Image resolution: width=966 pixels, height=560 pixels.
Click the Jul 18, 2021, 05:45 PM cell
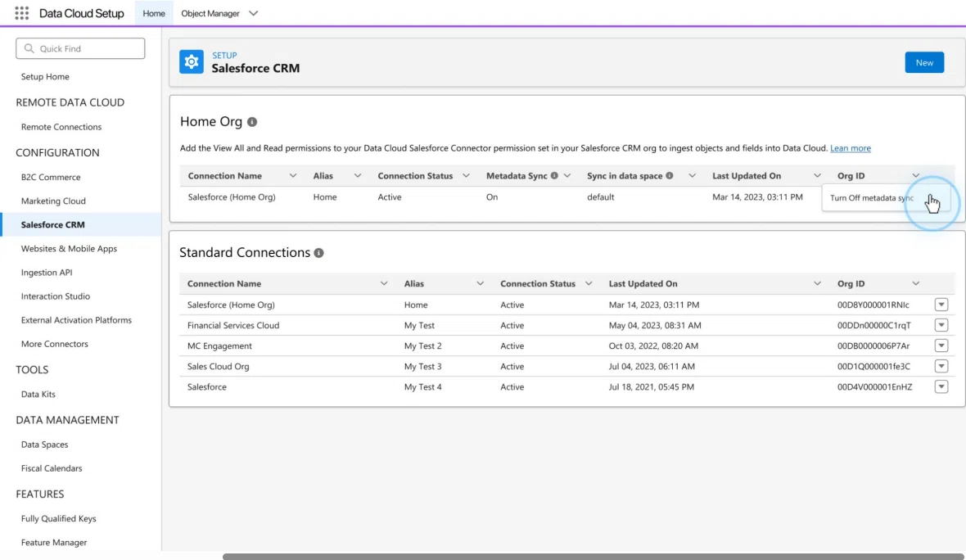[651, 387]
